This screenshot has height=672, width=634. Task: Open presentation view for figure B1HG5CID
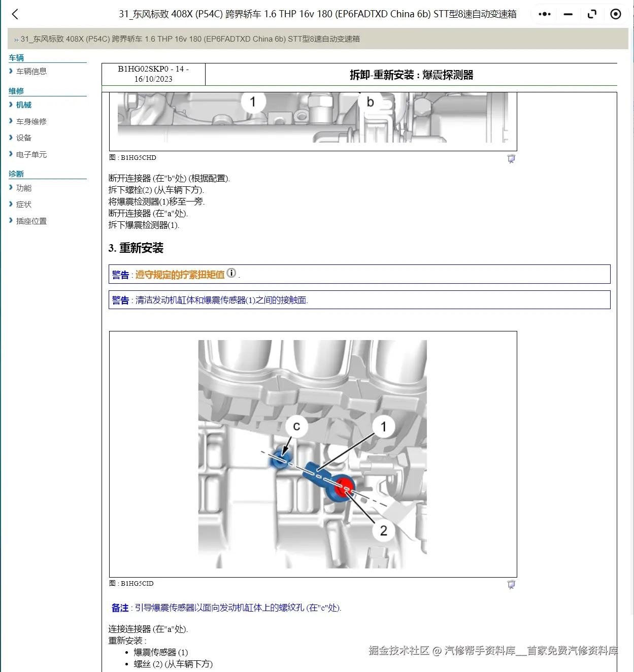(511, 584)
